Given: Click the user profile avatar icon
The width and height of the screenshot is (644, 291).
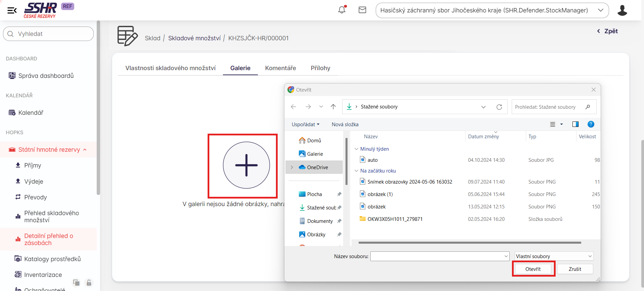Looking at the screenshot, I should (622, 10).
